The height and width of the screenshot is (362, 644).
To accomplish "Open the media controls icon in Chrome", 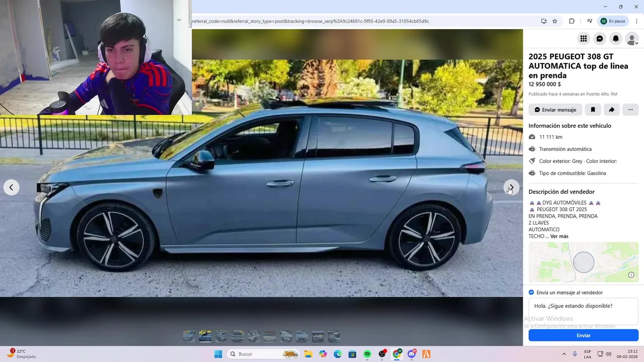I will point(590,21).
